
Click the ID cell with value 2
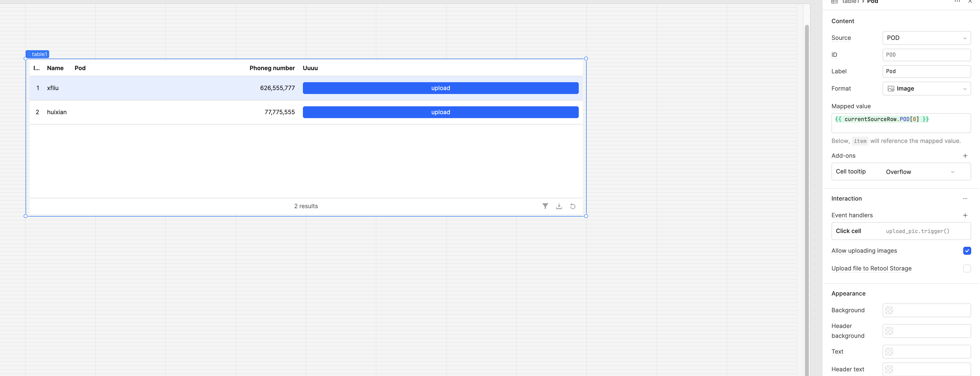37,112
